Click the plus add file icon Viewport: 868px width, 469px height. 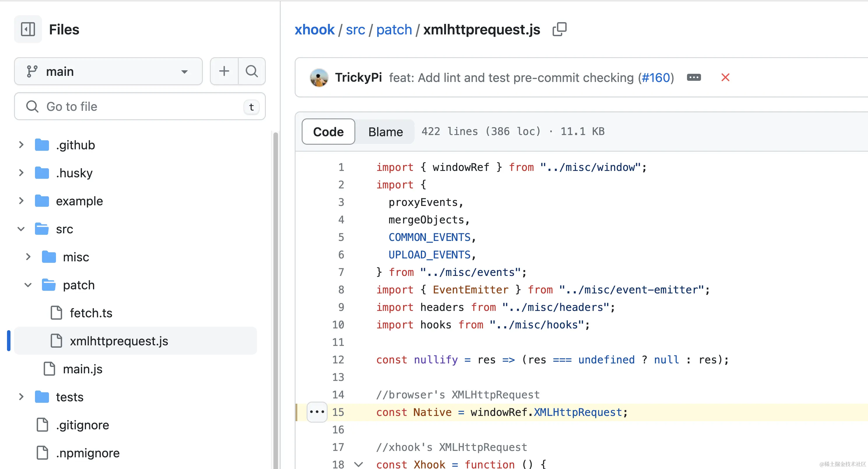[224, 71]
